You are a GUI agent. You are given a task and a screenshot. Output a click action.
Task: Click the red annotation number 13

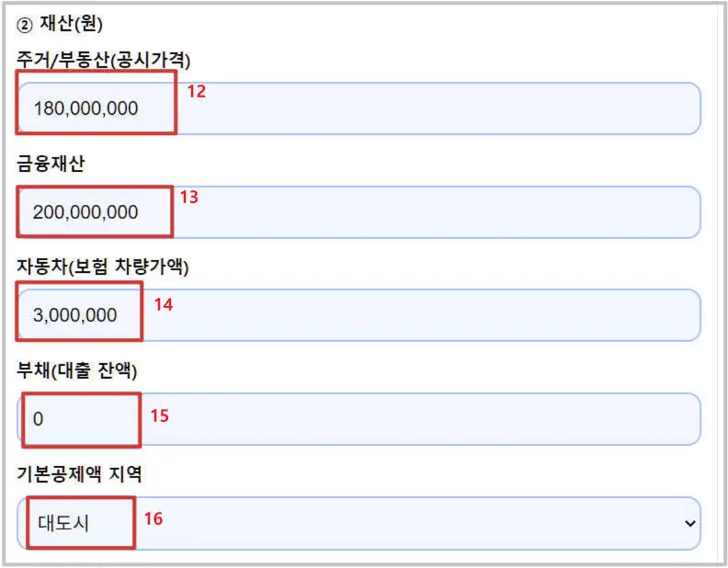pos(188,198)
